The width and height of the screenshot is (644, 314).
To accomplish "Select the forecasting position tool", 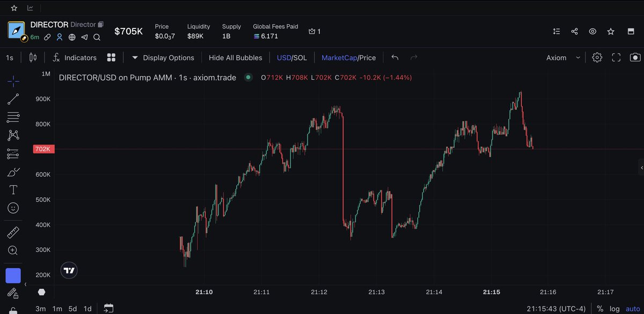I will click(13, 154).
